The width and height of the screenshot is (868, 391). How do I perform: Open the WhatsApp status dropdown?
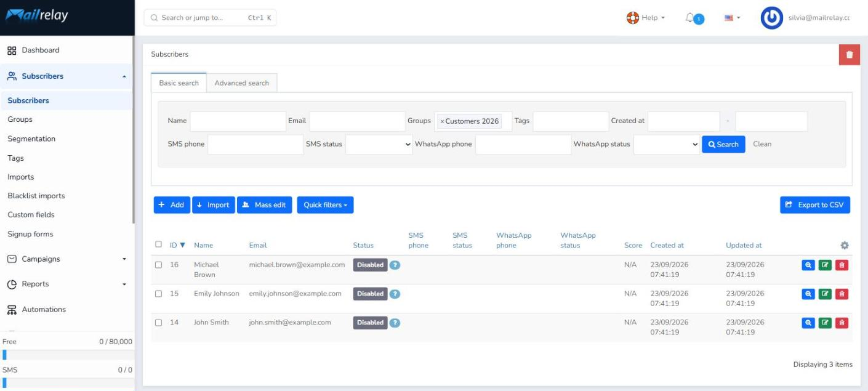click(x=667, y=144)
